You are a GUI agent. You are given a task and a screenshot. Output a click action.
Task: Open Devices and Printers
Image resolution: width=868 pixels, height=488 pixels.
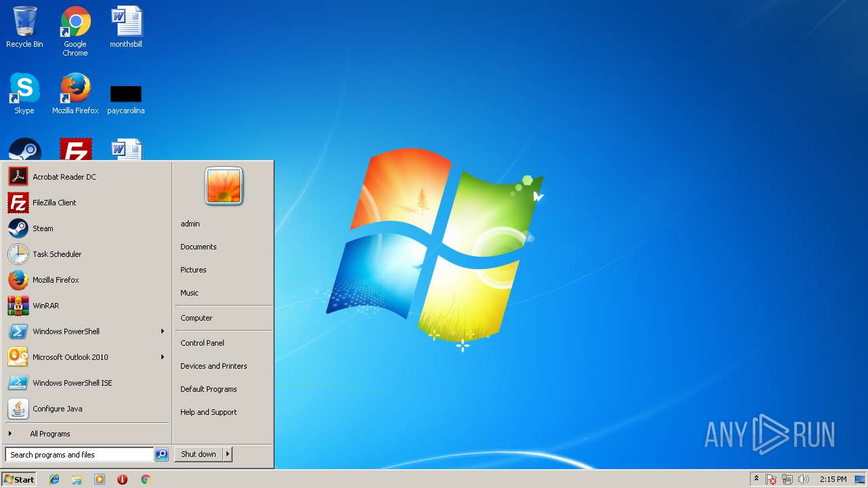coord(224,366)
